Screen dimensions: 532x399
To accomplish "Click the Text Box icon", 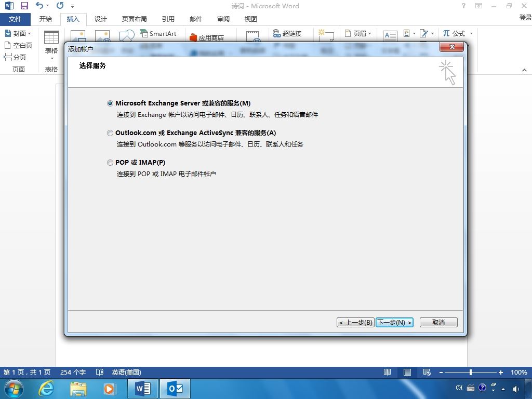I will pos(390,36).
